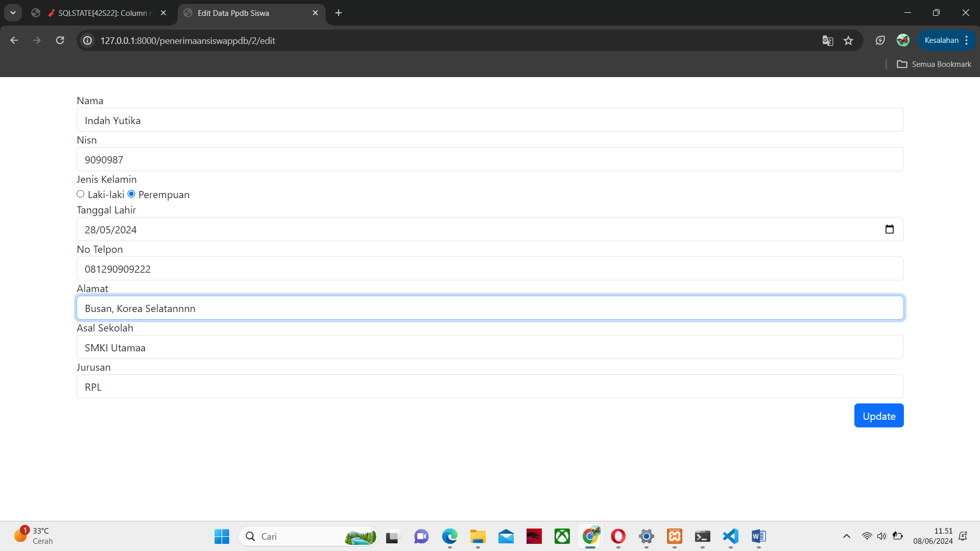The height and width of the screenshot is (551, 980).
Task: Open a new browser tab
Action: [x=339, y=13]
